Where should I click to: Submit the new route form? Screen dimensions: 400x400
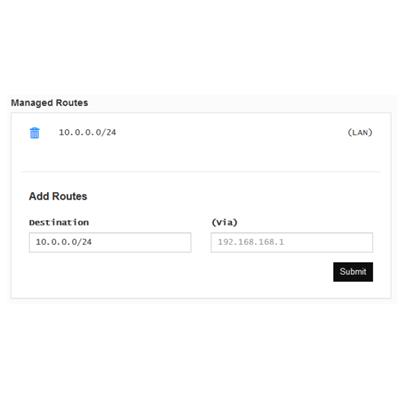(x=353, y=272)
